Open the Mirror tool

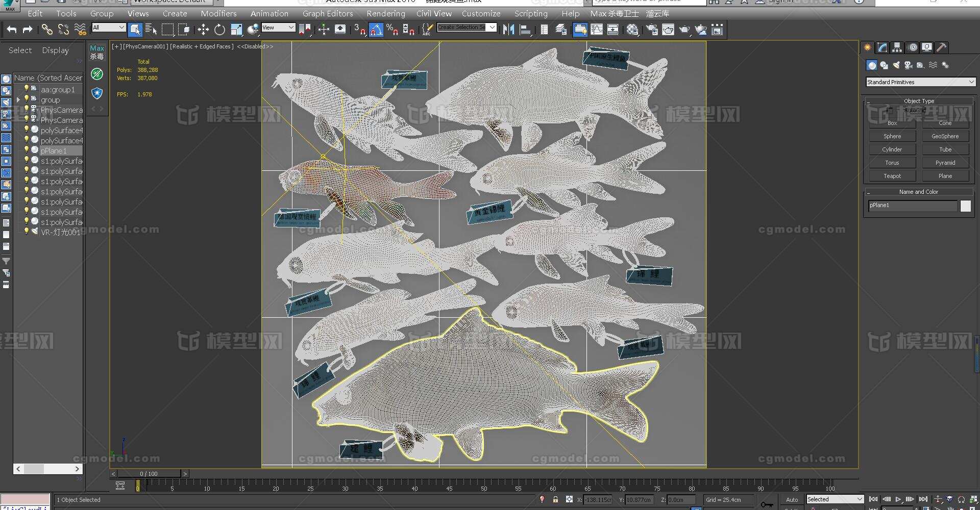508,30
